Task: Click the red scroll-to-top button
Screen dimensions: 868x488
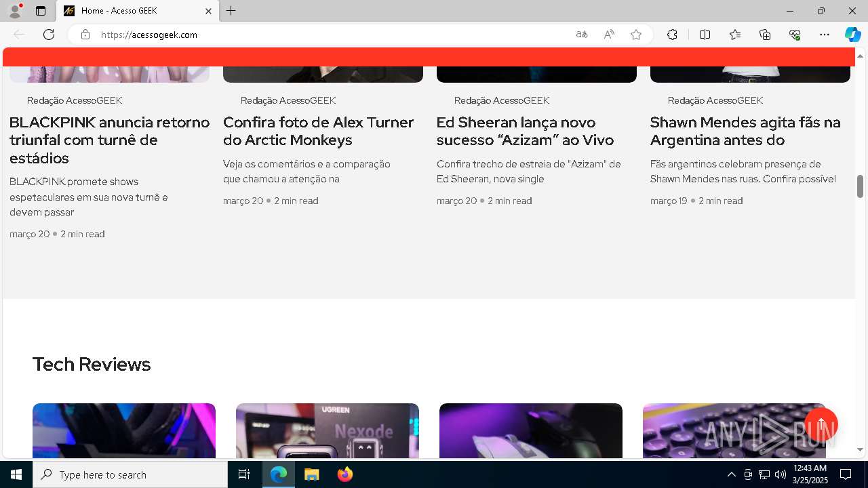Action: click(821, 425)
